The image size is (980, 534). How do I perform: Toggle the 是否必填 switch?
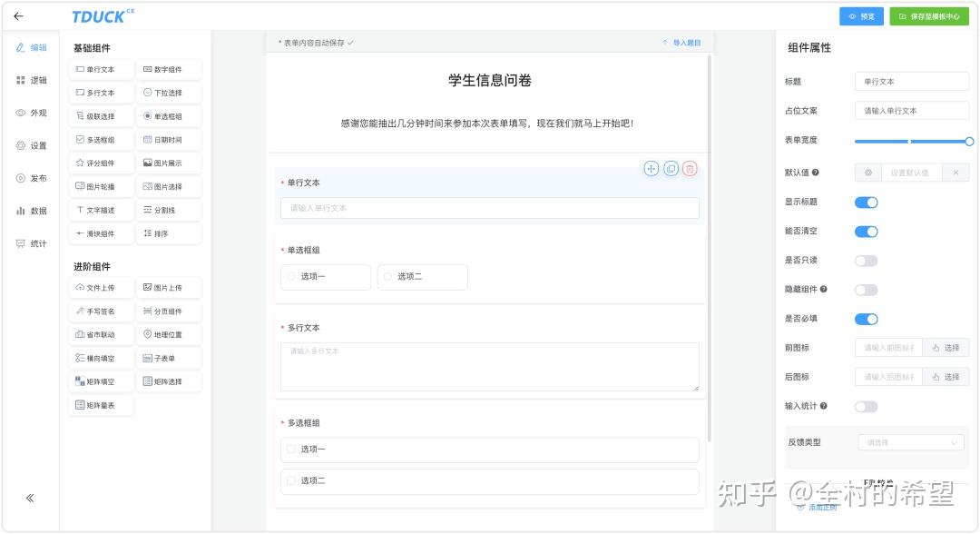(x=867, y=319)
